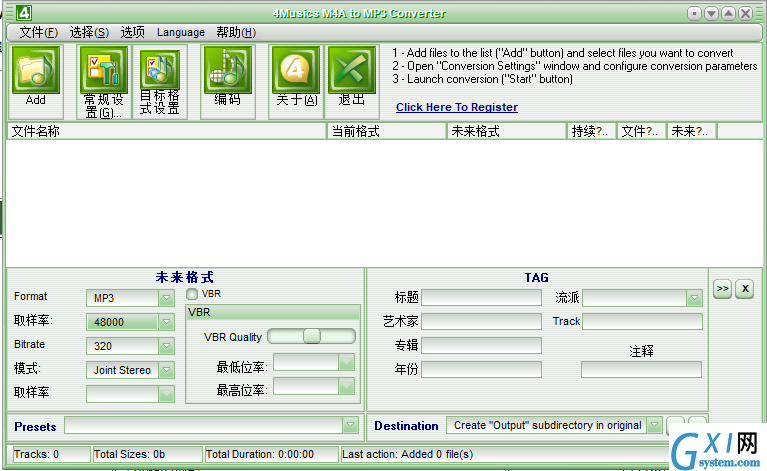Click the down-triangle title bar button
The image size is (767, 471).
point(711,13)
